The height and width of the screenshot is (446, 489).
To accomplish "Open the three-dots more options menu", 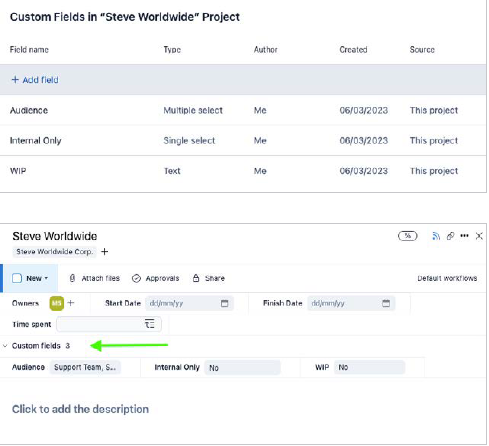I will pyautogui.click(x=464, y=236).
